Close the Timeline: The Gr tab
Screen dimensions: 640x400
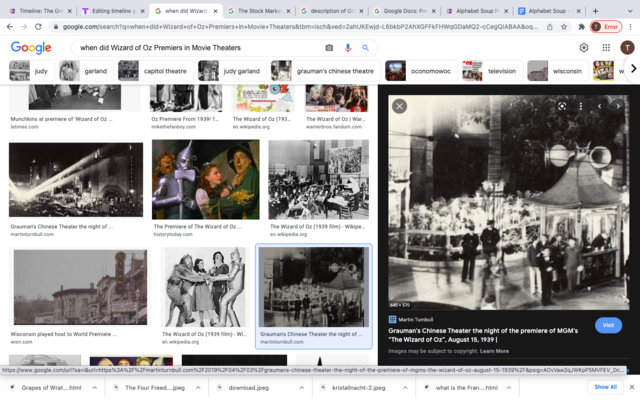coord(69,11)
